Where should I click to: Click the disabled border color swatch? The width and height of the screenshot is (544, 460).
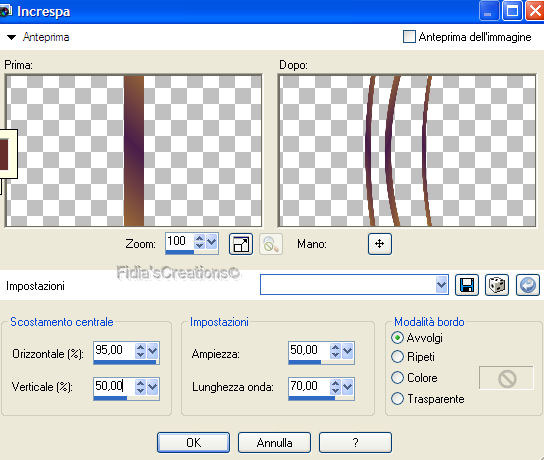point(506,378)
